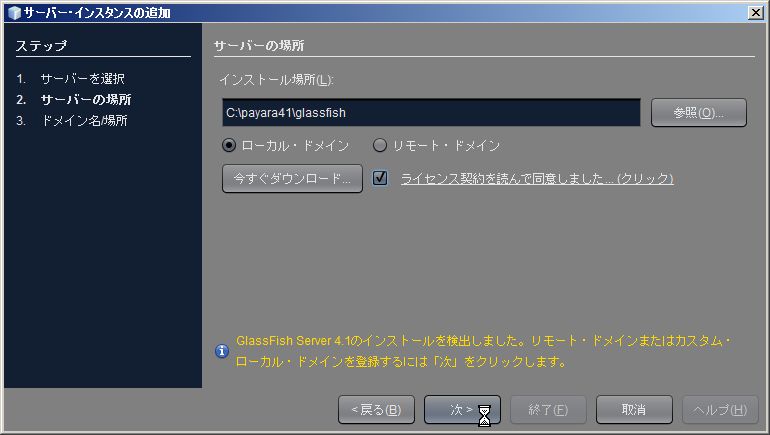Click step 1 サーバーを選択 text
Screen dimensions: 770x435
[x=82, y=79]
